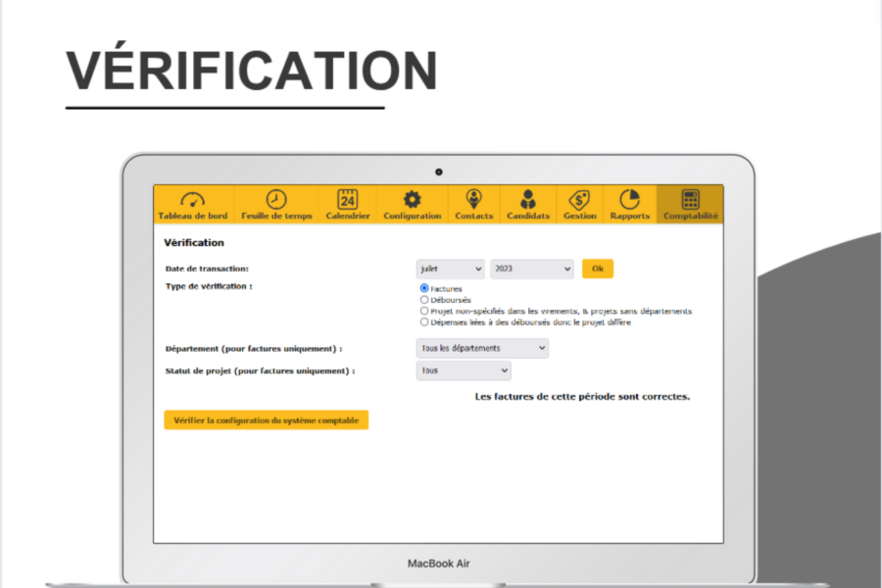Open the Tous les départements dropdown

pos(482,348)
